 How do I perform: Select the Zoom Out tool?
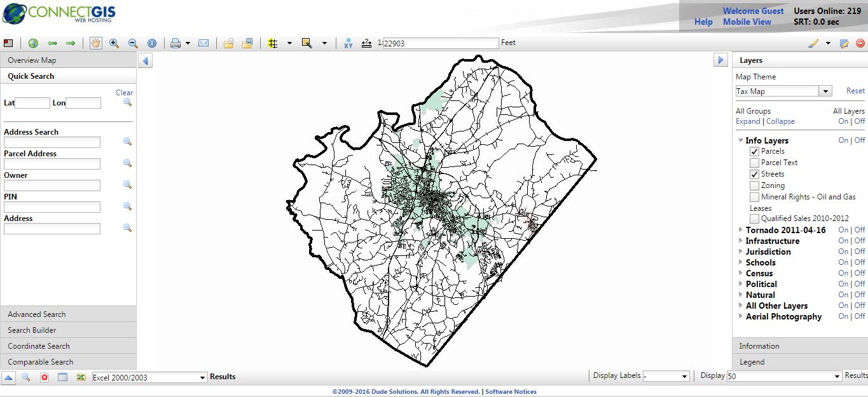(x=133, y=43)
